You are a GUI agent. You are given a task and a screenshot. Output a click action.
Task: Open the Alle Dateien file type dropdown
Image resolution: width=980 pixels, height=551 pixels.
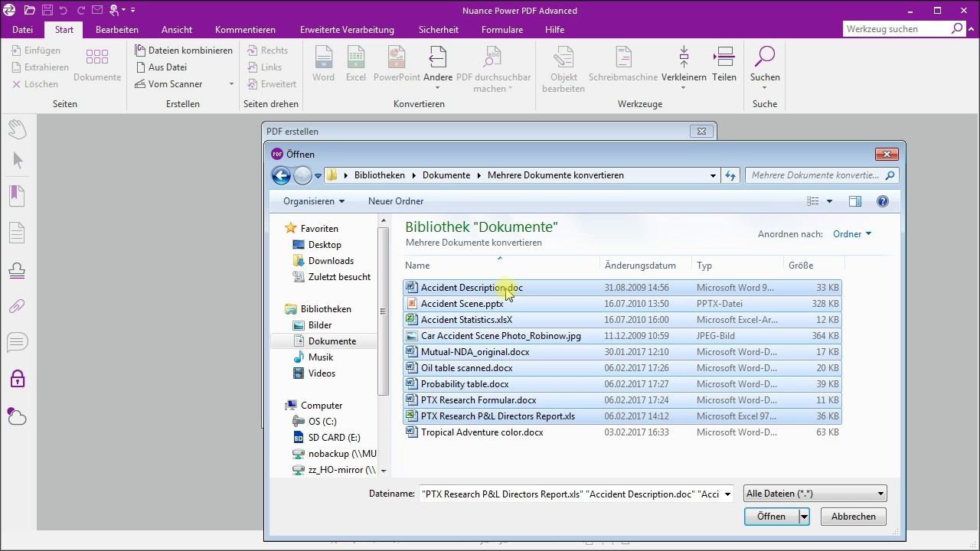tap(815, 494)
